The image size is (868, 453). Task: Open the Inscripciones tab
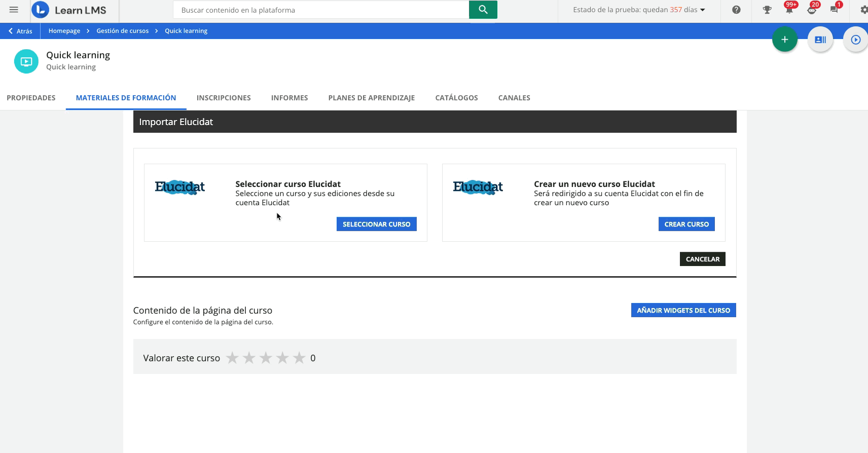coord(224,98)
